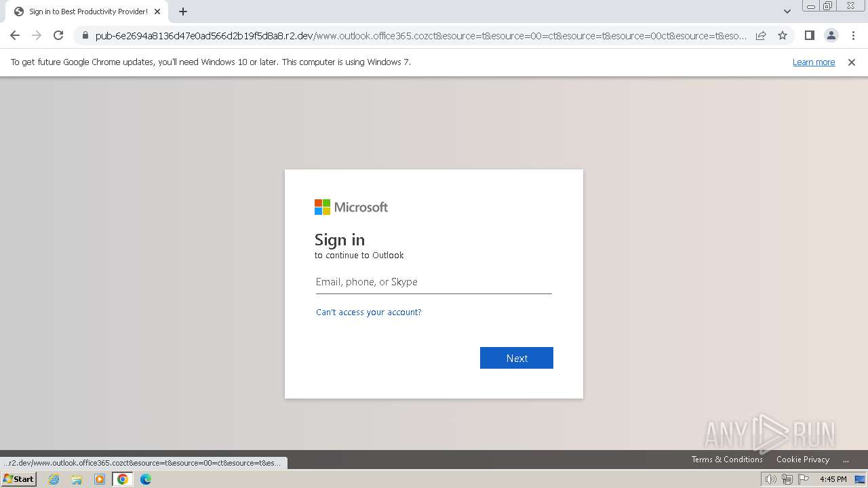Viewport: 868px width, 488px height.
Task: Open Terms & Conditions footer link
Action: [727, 460]
